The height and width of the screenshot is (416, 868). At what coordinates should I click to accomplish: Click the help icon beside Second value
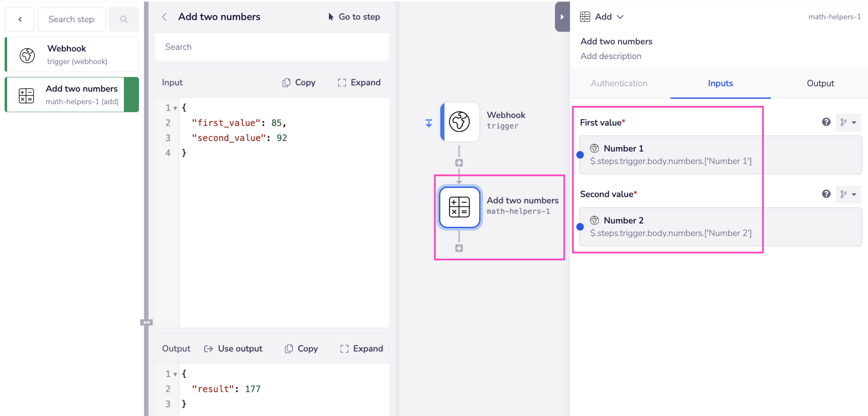[x=826, y=194]
